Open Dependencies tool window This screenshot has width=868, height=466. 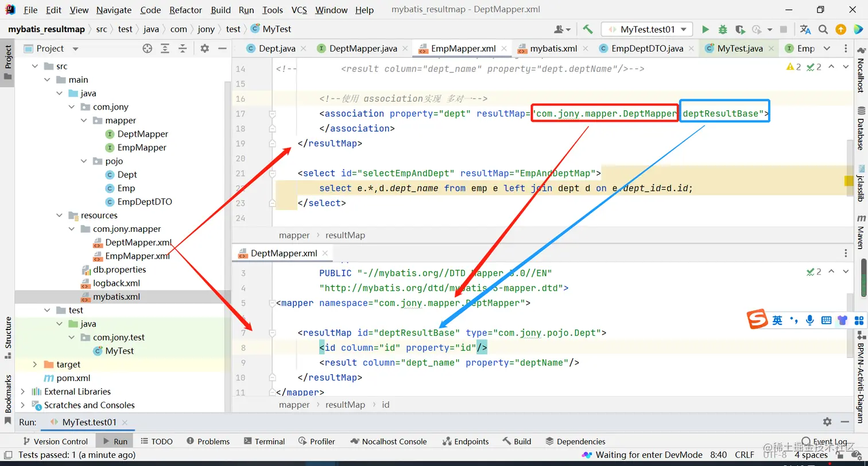[x=574, y=441]
